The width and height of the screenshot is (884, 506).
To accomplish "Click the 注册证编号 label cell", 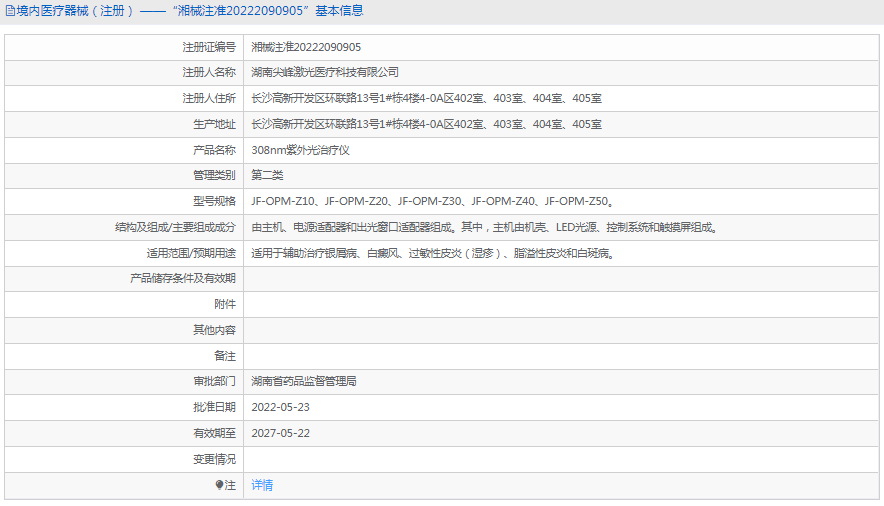I will coord(125,47).
